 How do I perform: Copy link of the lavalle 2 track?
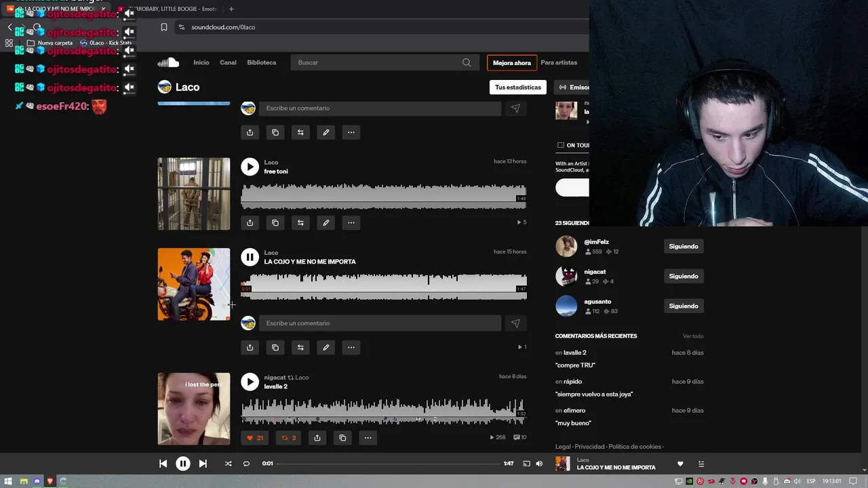tap(342, 438)
